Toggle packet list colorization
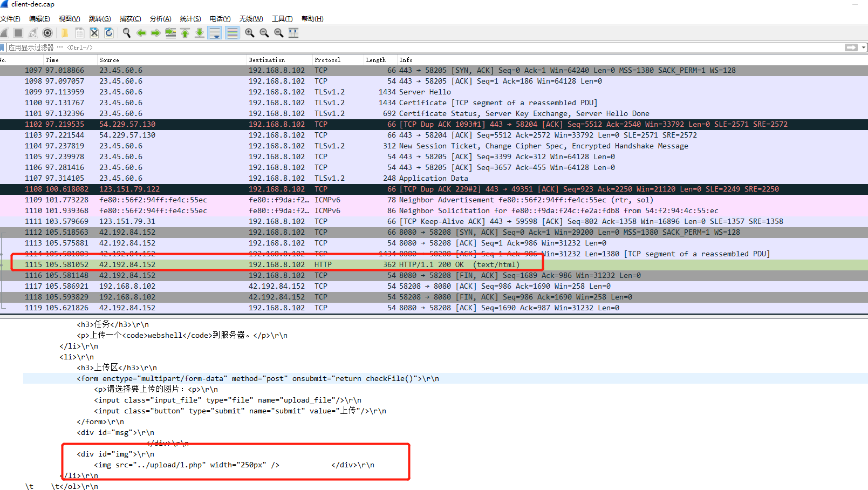The image size is (868, 490). pyautogui.click(x=232, y=33)
